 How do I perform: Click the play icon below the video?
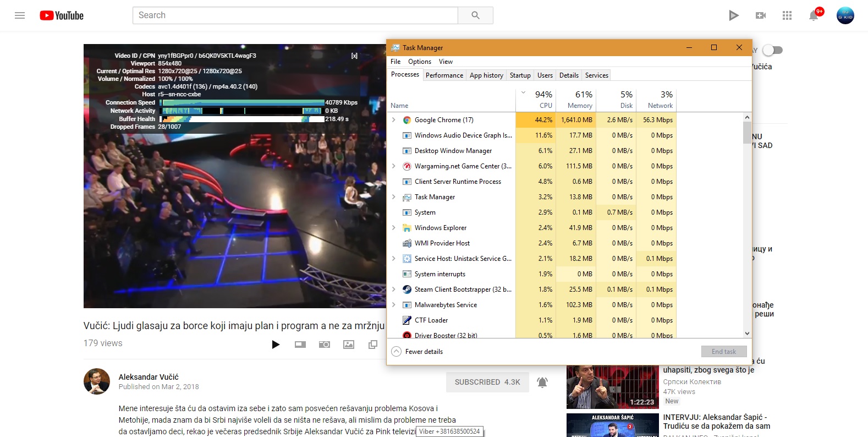click(x=276, y=345)
